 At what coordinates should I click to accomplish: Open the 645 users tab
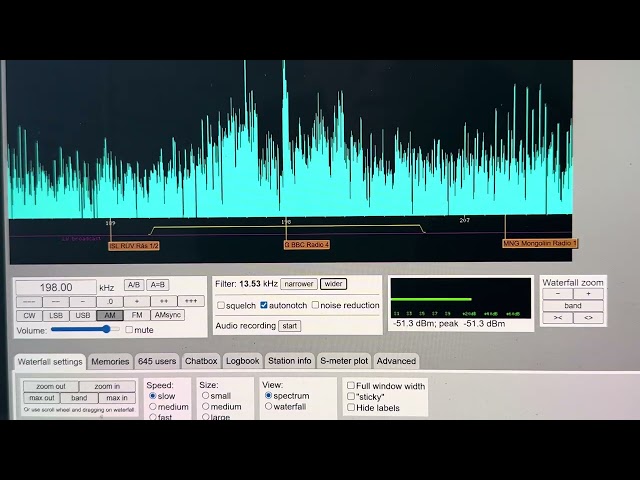(157, 361)
